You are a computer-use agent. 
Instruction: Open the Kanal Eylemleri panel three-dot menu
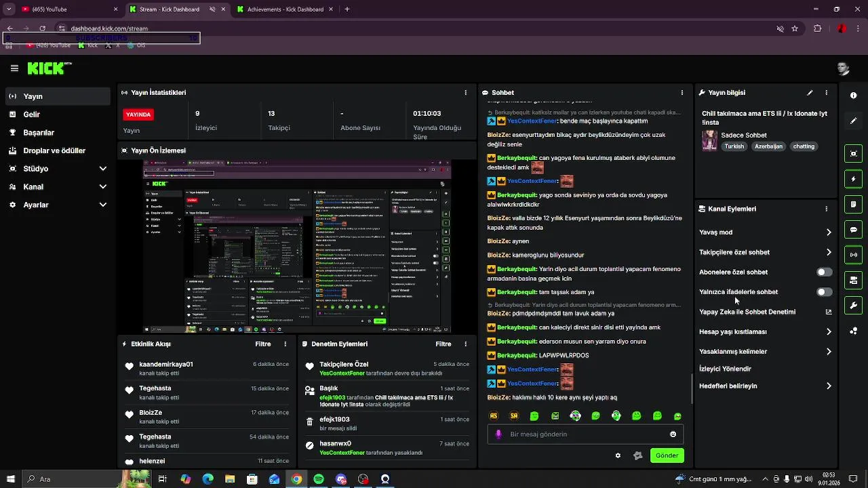click(826, 209)
